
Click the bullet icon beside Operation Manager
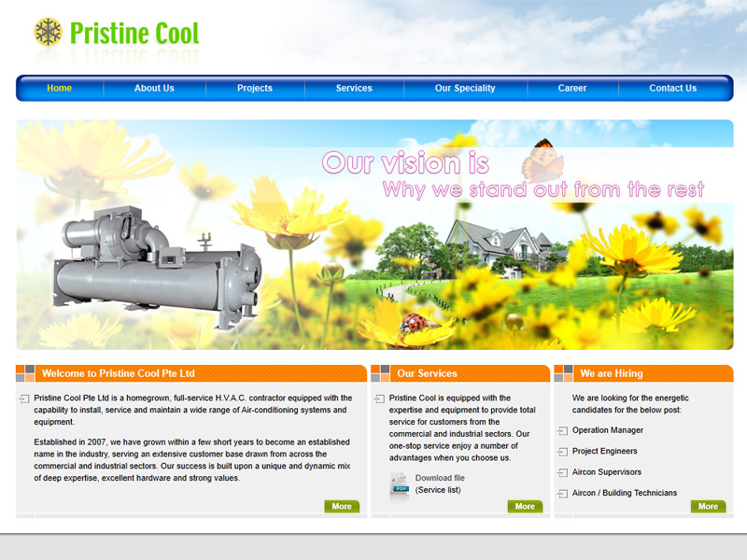[563, 431]
